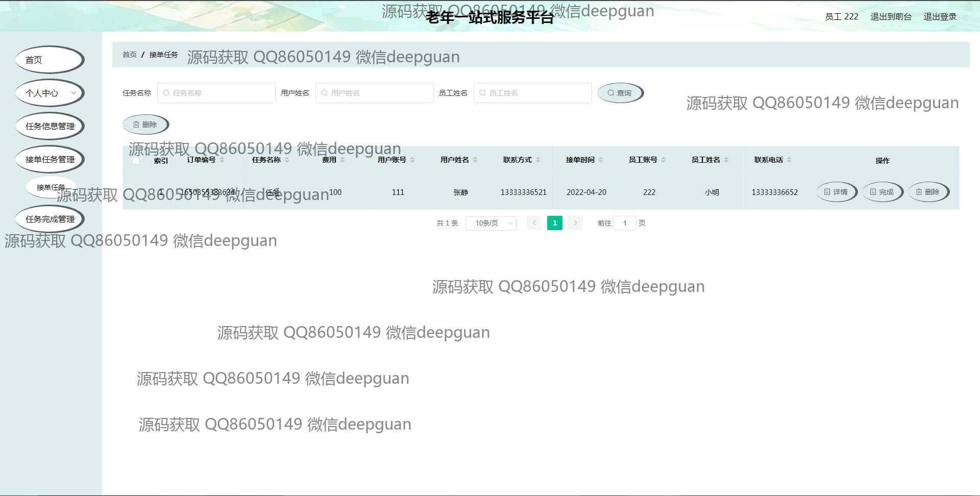Sort by the 接单时间 column arrows

[601, 160]
